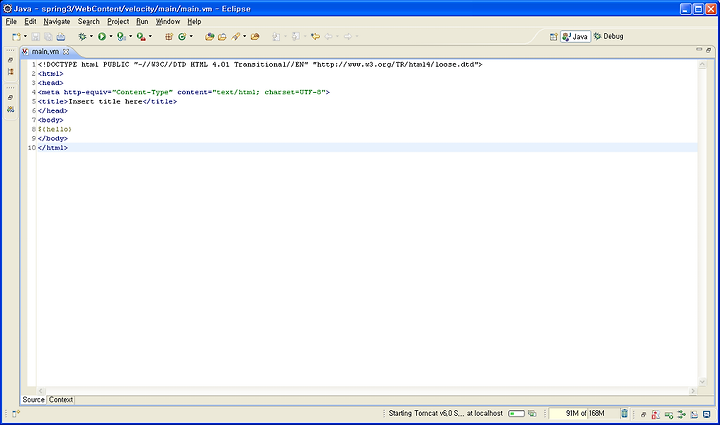This screenshot has width=720, height=425.
Task: Expand the Debug launch dropdown arrow
Action: tap(91, 37)
